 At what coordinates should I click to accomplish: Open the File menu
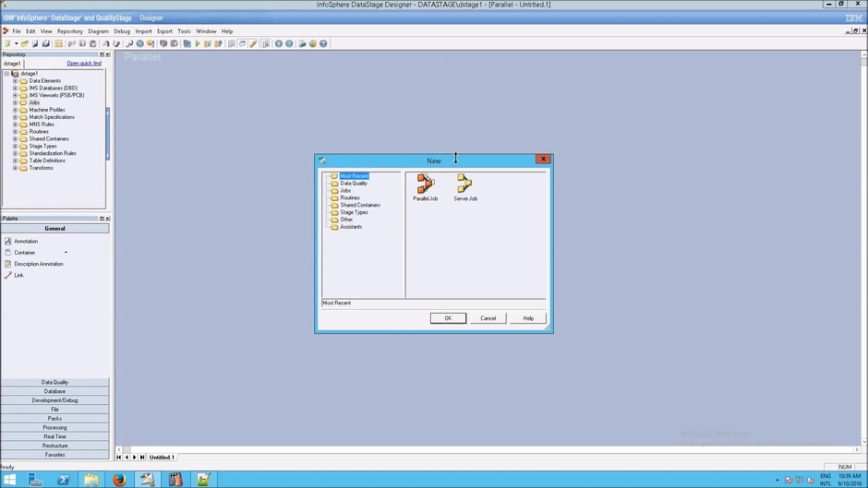(x=17, y=31)
